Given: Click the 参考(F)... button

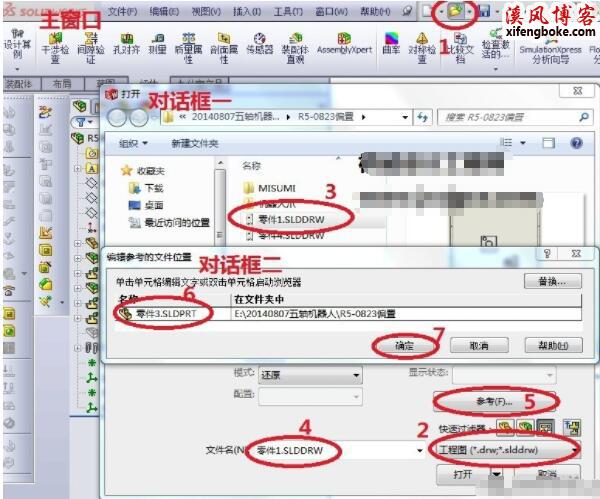Looking at the screenshot, I should (x=494, y=401).
